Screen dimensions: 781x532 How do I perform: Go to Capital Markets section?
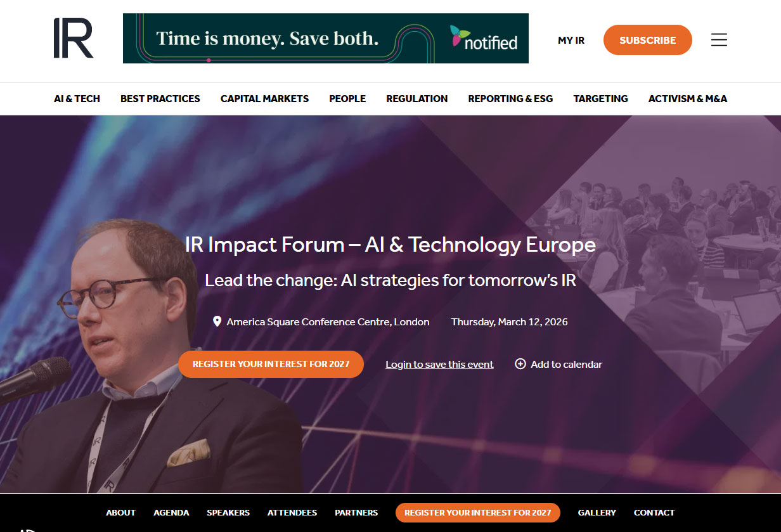click(x=264, y=98)
